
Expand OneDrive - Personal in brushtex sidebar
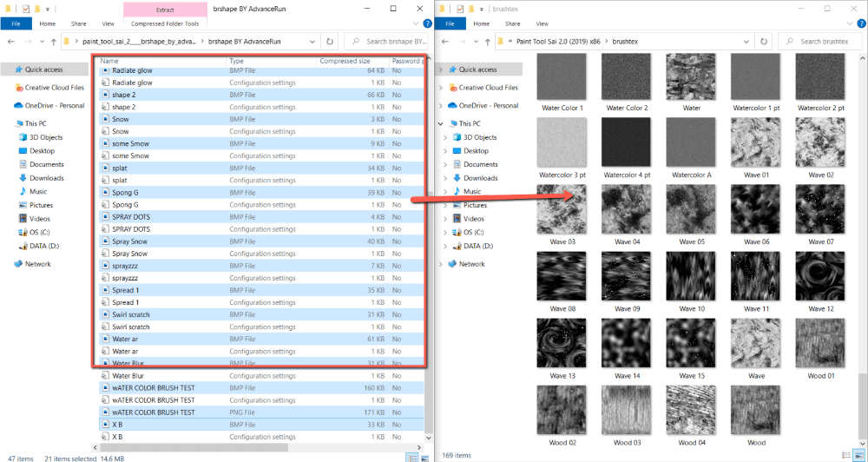pos(441,106)
